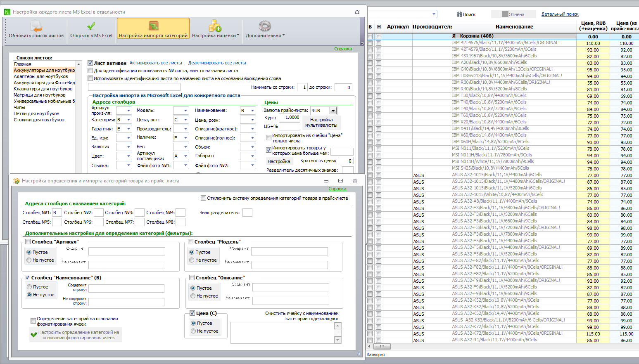Click the 'Отмена' button in main window
The width and height of the screenshot is (639, 364).
pos(513,14)
